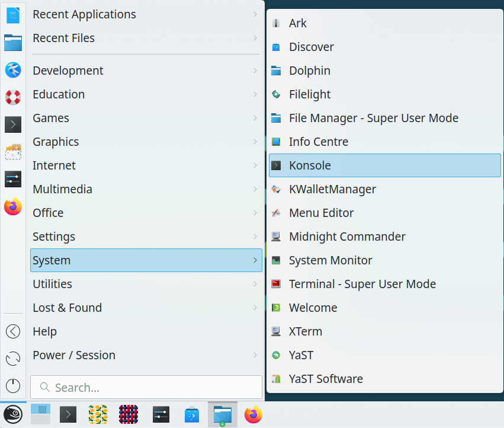Open Discover shopping bag icon in taskbar

(191, 414)
